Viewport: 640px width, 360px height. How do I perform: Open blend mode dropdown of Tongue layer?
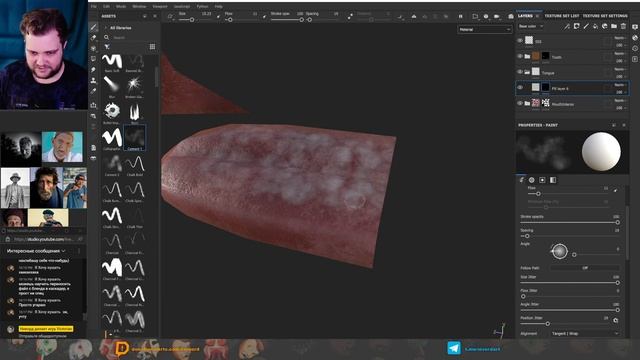[620, 69]
